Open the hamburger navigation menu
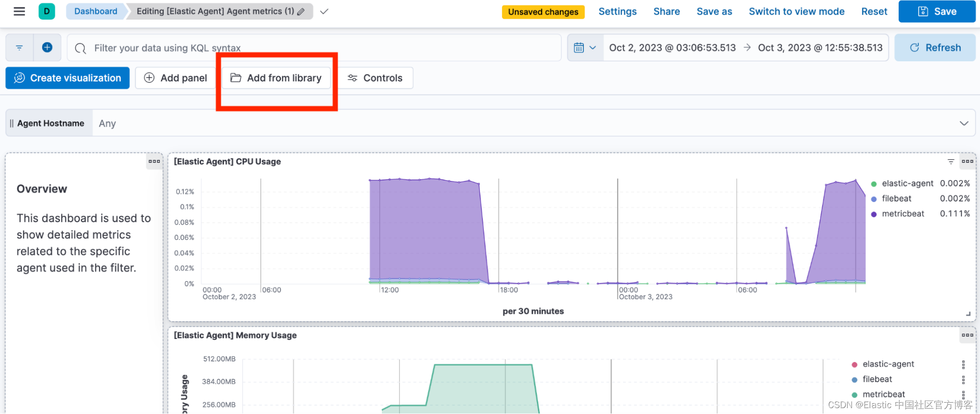Image resolution: width=980 pixels, height=414 pixels. pos(19,11)
